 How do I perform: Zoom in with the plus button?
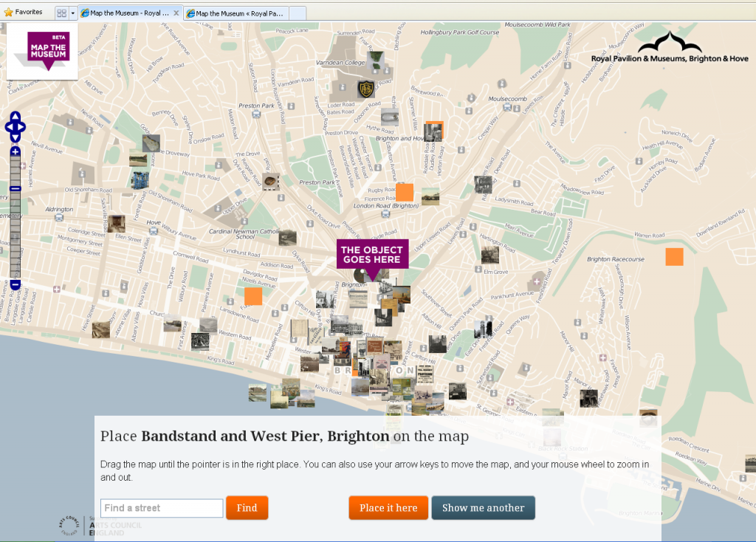click(15, 151)
